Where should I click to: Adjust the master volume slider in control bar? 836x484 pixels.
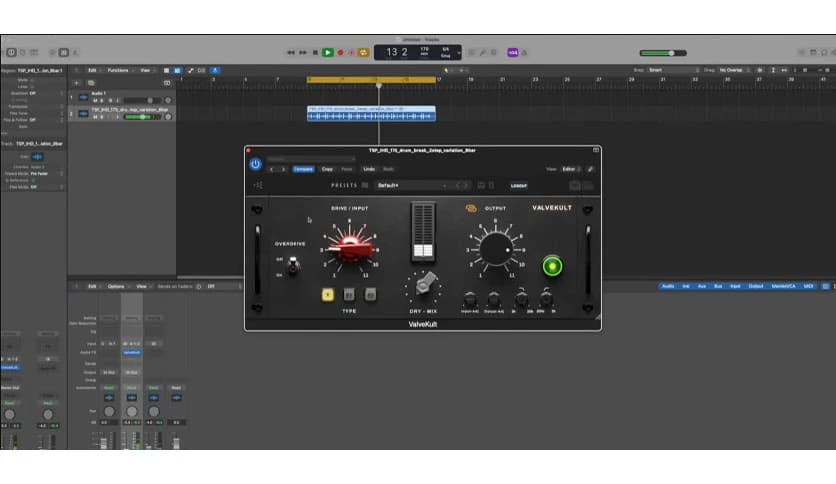tap(663, 53)
